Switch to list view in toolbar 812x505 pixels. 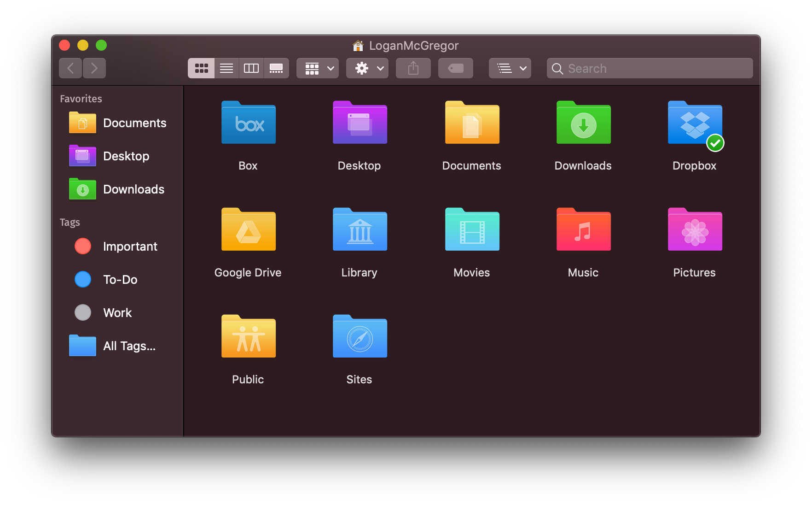(226, 68)
